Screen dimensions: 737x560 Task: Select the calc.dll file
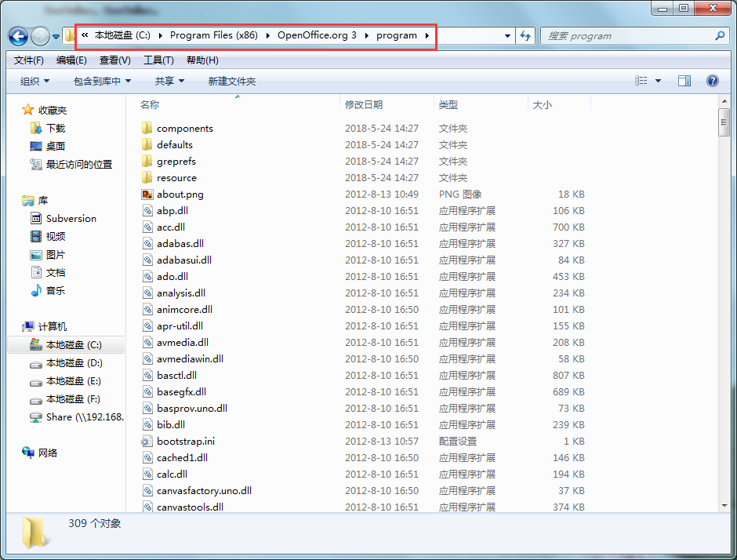172,474
